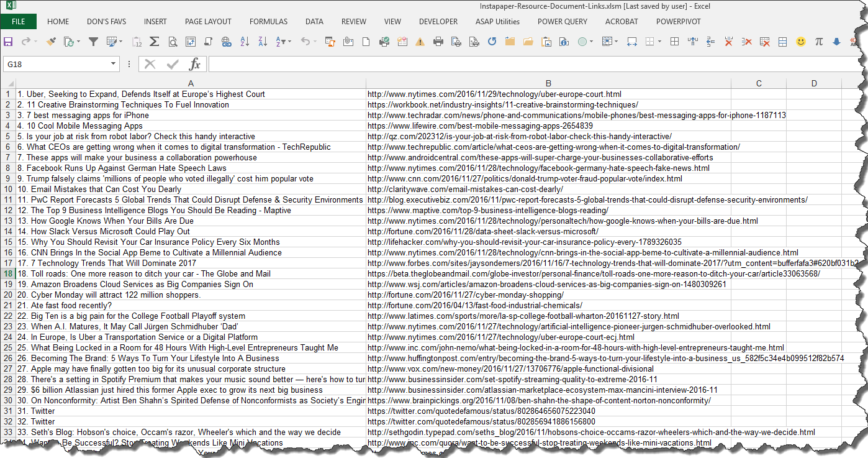Image resolution: width=868 pixels, height=458 pixels.
Task: Click the blue circular refresh arrow icon
Action: pos(492,42)
